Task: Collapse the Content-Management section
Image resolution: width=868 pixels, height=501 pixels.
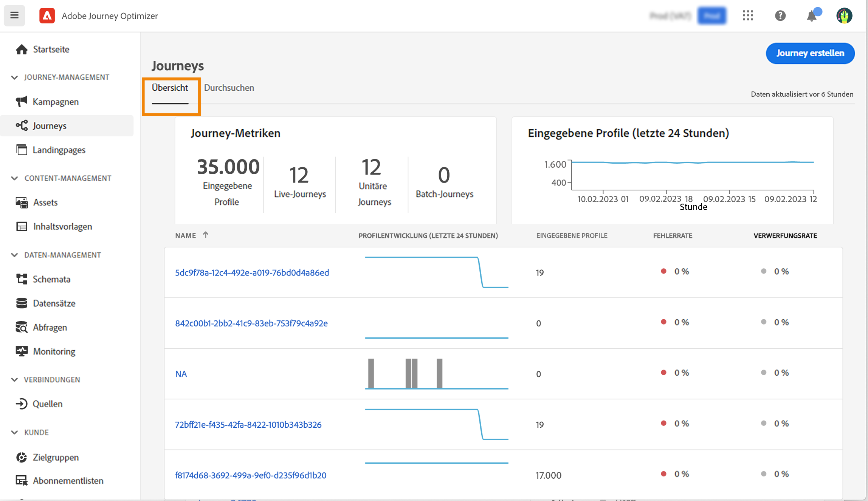Action: click(14, 178)
